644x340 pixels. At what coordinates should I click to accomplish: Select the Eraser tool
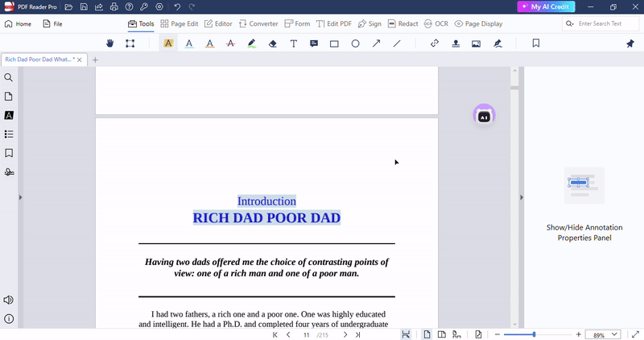tap(272, 44)
